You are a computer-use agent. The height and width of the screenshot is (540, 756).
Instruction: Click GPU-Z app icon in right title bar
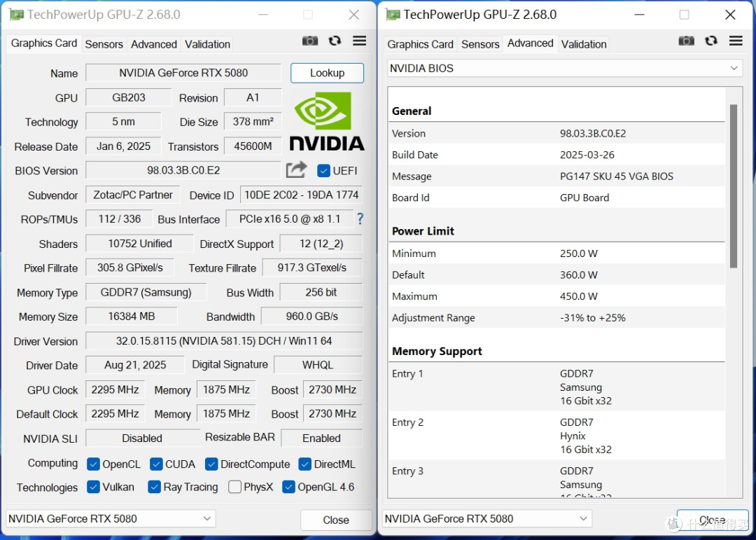[x=393, y=15]
